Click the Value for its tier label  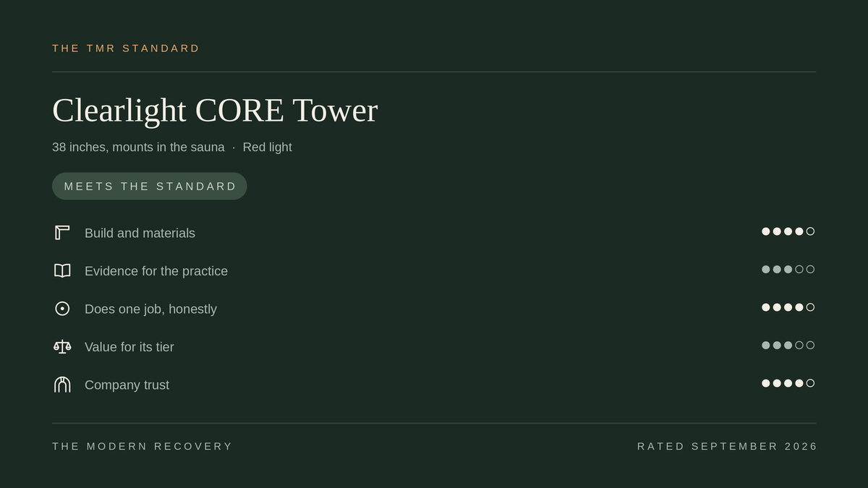129,347
